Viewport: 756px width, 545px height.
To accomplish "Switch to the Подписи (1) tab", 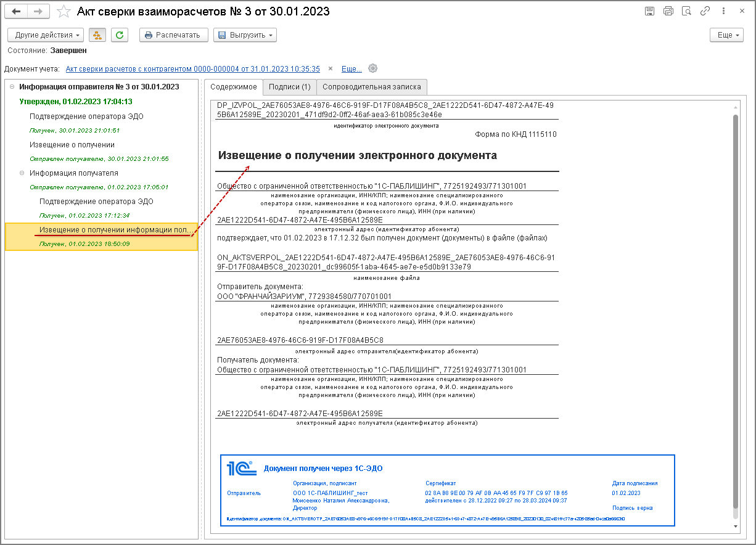I will [x=289, y=87].
